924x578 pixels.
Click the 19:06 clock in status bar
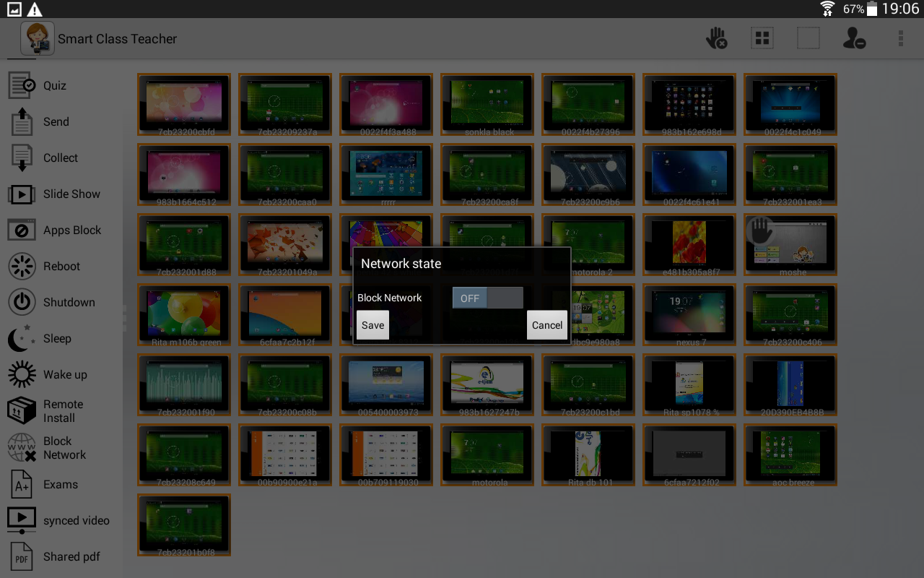coord(900,9)
